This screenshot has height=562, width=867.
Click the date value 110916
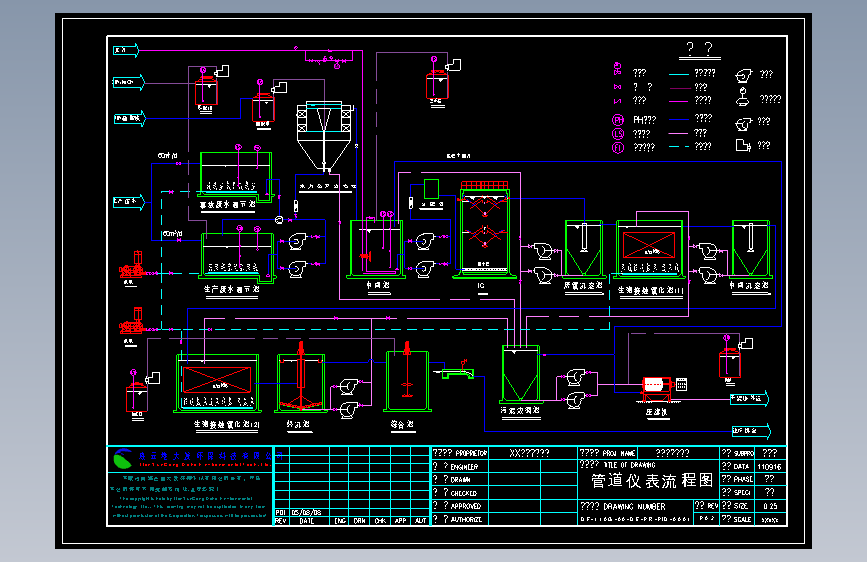pos(769,466)
